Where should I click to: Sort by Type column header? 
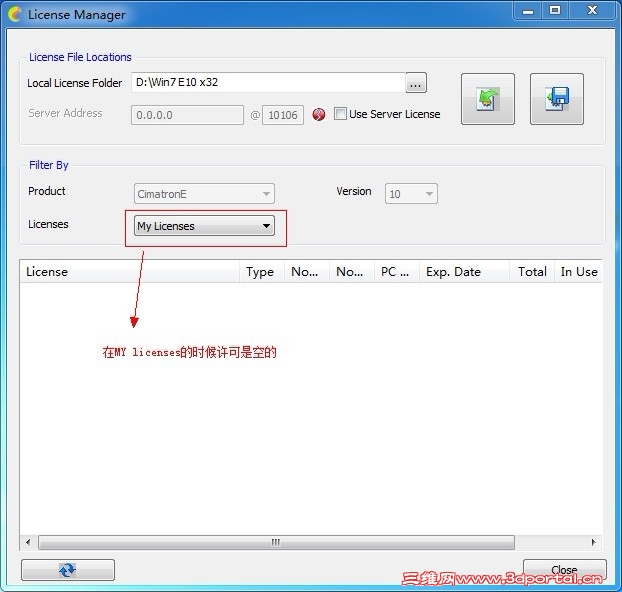[x=262, y=272]
